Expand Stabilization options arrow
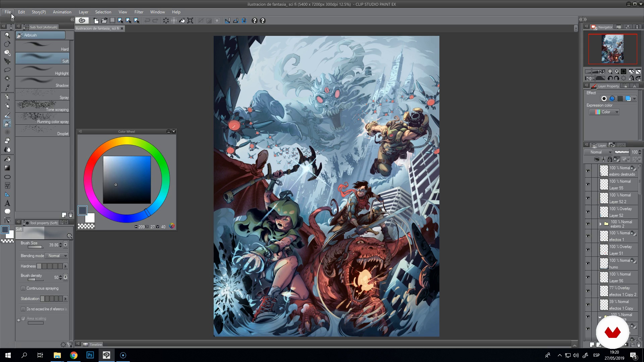This screenshot has height=362, width=644. pos(66,299)
